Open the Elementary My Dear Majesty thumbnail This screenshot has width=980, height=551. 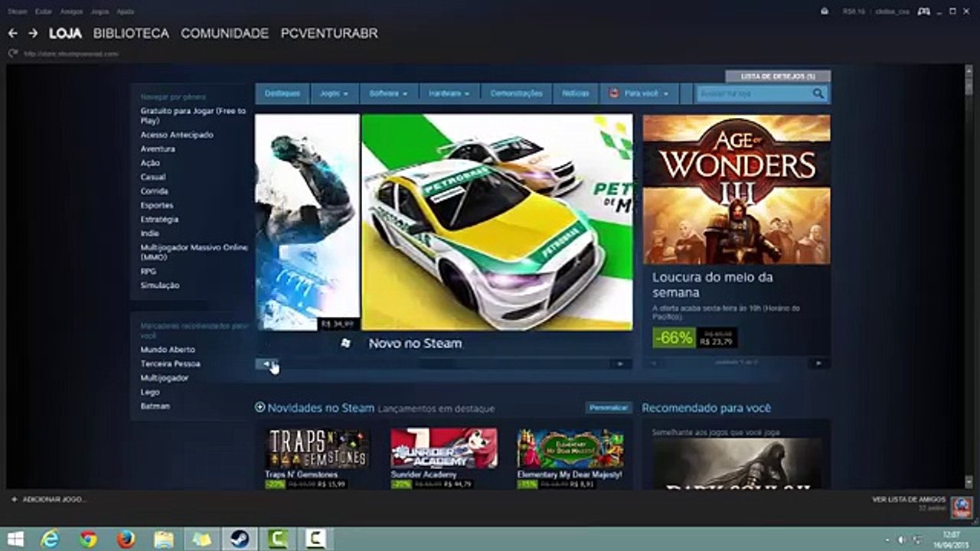pos(570,448)
